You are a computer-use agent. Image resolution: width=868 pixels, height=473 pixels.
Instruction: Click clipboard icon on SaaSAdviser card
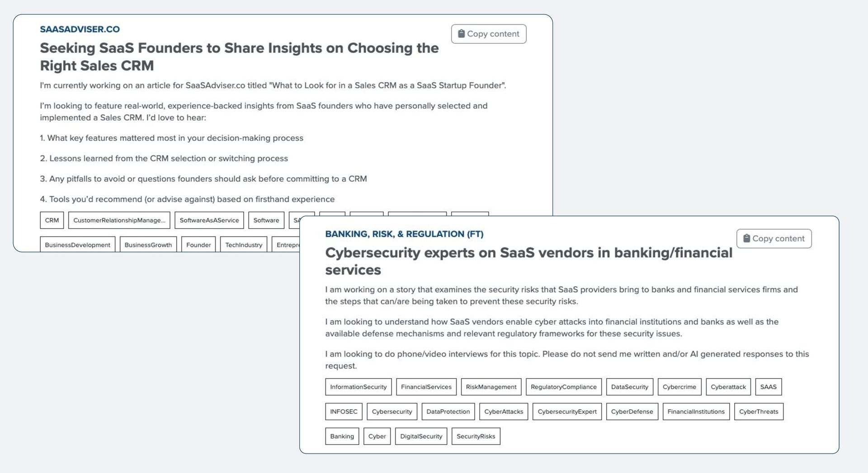tap(461, 34)
